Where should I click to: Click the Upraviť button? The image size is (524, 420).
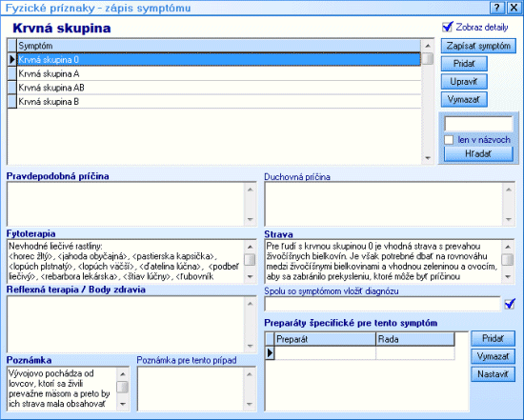click(x=464, y=82)
